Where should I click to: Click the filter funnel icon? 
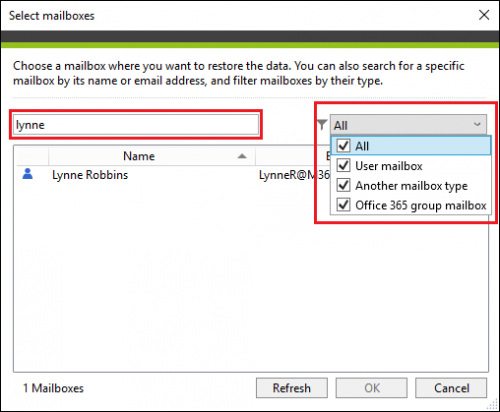(x=322, y=125)
